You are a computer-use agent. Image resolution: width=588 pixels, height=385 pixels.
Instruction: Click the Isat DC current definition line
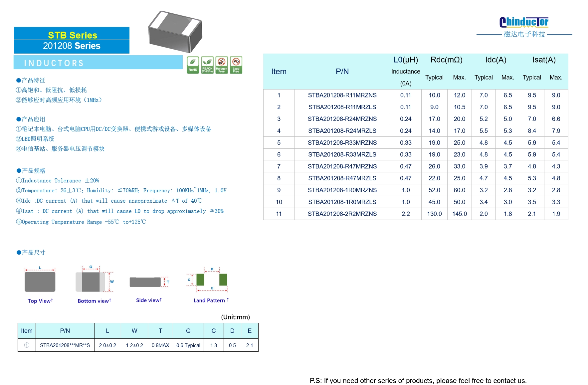pyautogui.click(x=120, y=211)
